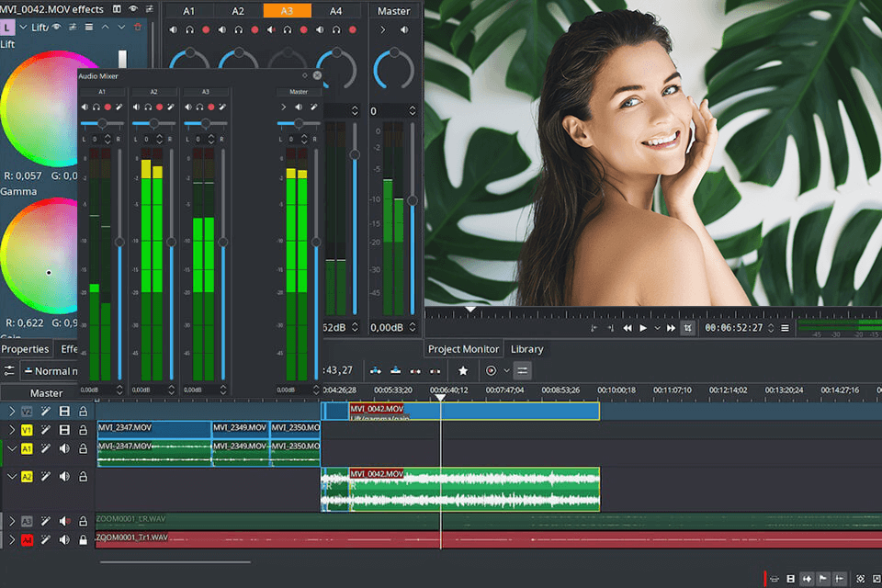Open preview render options dropdown

click(506, 370)
